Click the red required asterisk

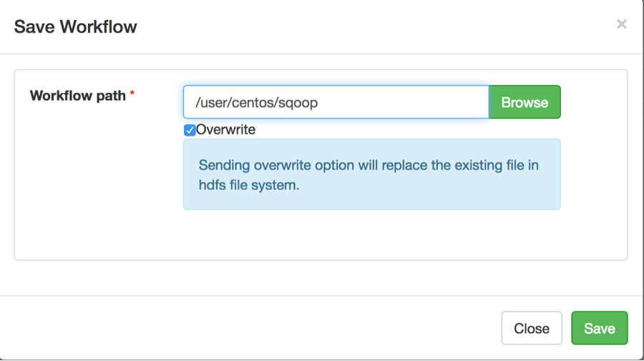[132, 95]
